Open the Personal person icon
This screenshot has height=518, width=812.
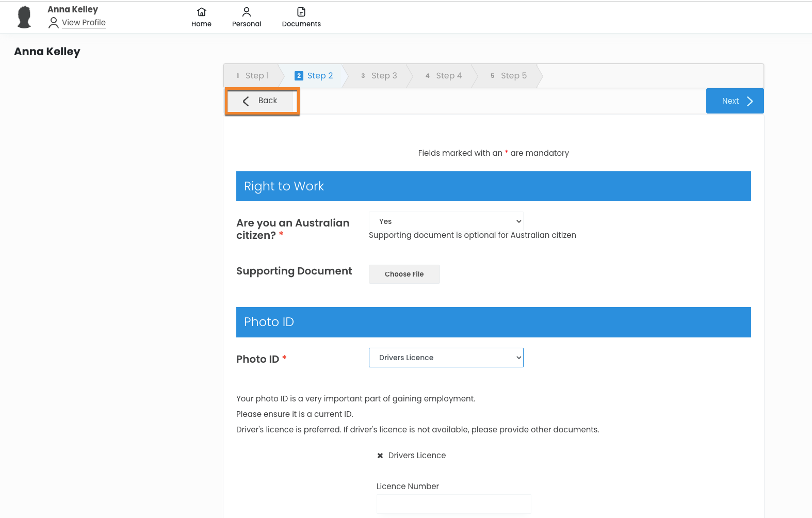pyautogui.click(x=247, y=12)
